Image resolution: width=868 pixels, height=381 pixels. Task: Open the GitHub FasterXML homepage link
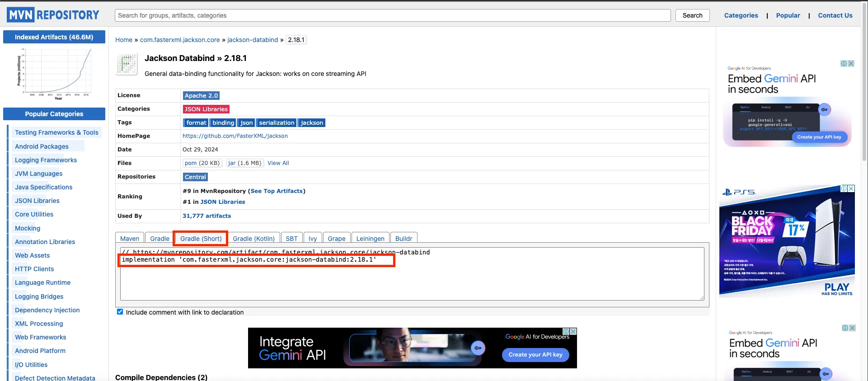(x=235, y=136)
